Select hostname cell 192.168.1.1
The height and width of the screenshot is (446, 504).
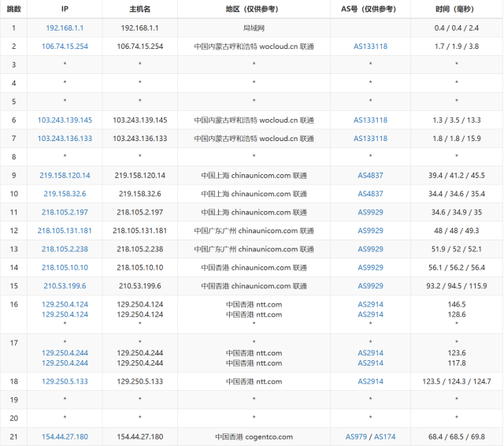pyautogui.click(x=140, y=28)
